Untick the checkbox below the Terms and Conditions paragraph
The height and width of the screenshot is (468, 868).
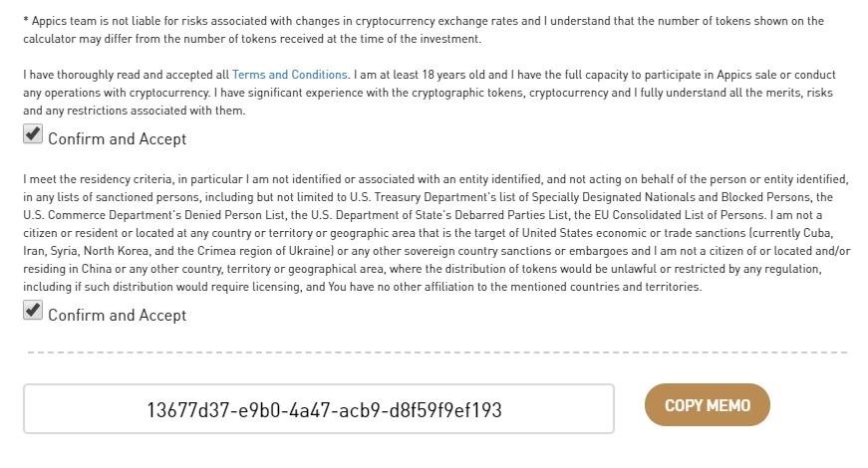tap(33, 134)
